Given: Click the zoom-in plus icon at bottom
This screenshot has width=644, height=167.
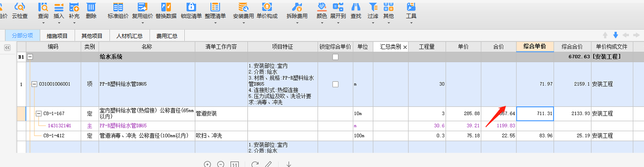Looking at the screenshot, I should 207,164.
